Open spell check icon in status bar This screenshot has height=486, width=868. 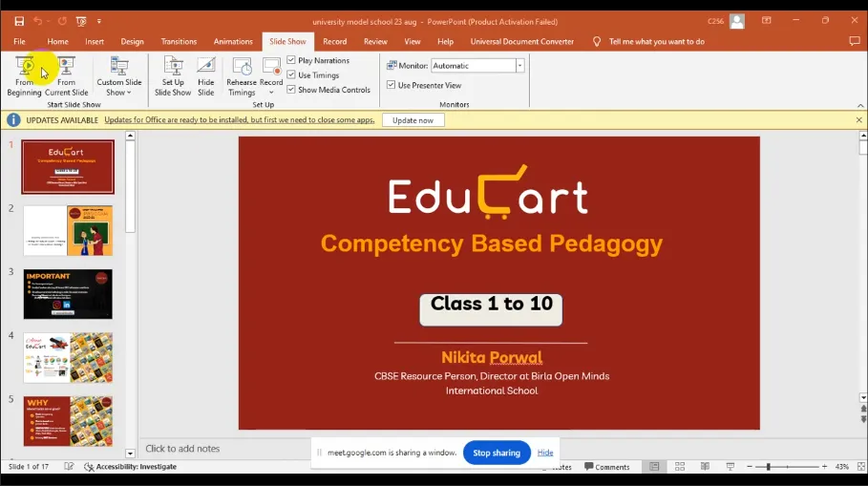click(x=69, y=467)
